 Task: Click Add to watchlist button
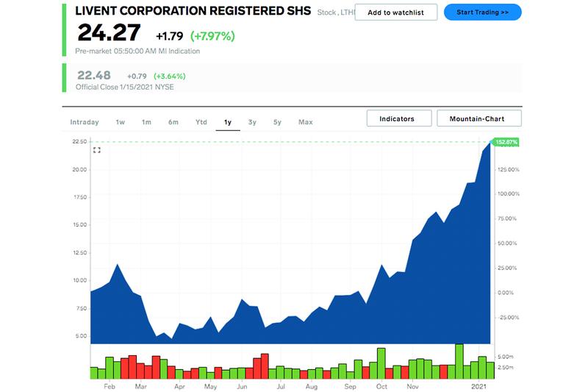tap(395, 13)
